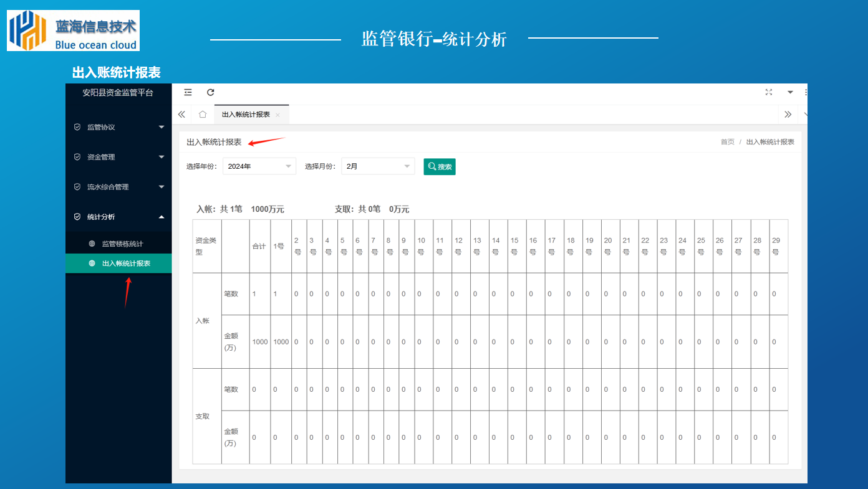Viewport: 868px width, 489px height.
Task: Click the shield icon beside 监管协议
Action: click(x=77, y=127)
